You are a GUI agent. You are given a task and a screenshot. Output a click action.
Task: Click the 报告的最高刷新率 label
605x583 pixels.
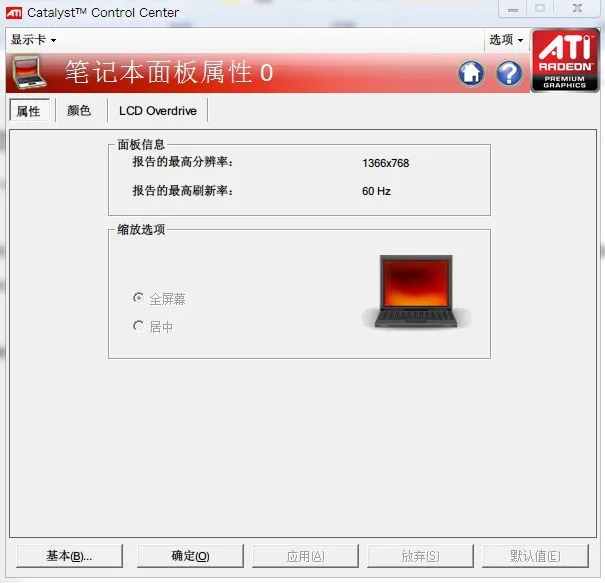(183, 191)
